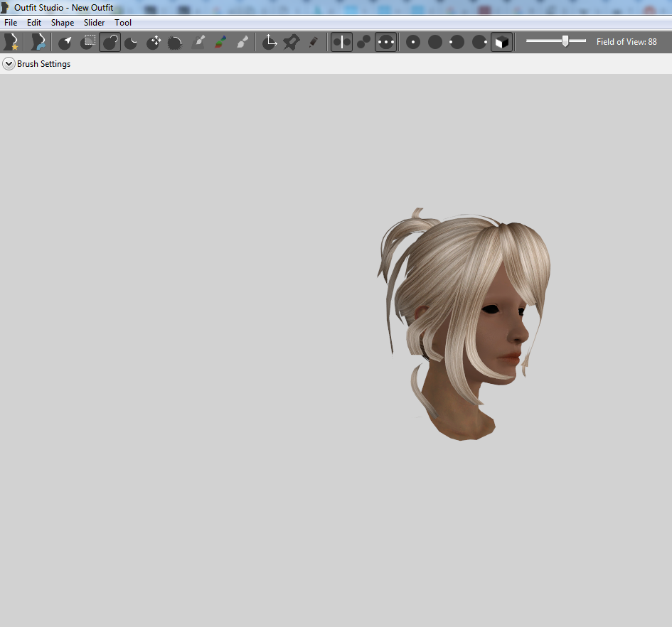Choose the Select tool arrow icon

pos(65,42)
